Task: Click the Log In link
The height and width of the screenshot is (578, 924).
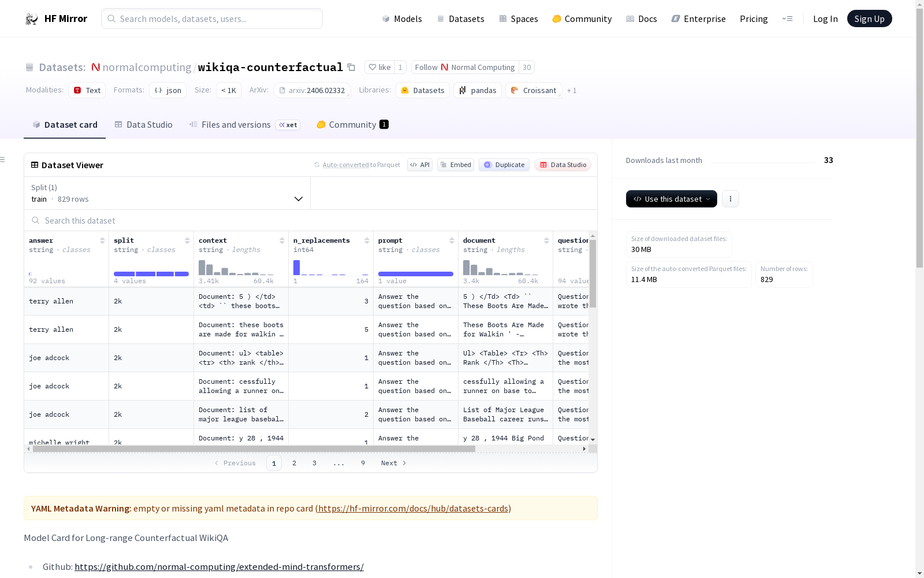Action: pos(825,18)
